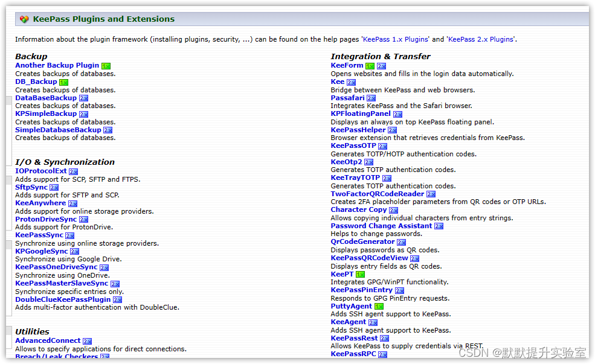The image size is (595, 364).
Task: Open the KeeAnywhere plugin page
Action: pos(40,203)
